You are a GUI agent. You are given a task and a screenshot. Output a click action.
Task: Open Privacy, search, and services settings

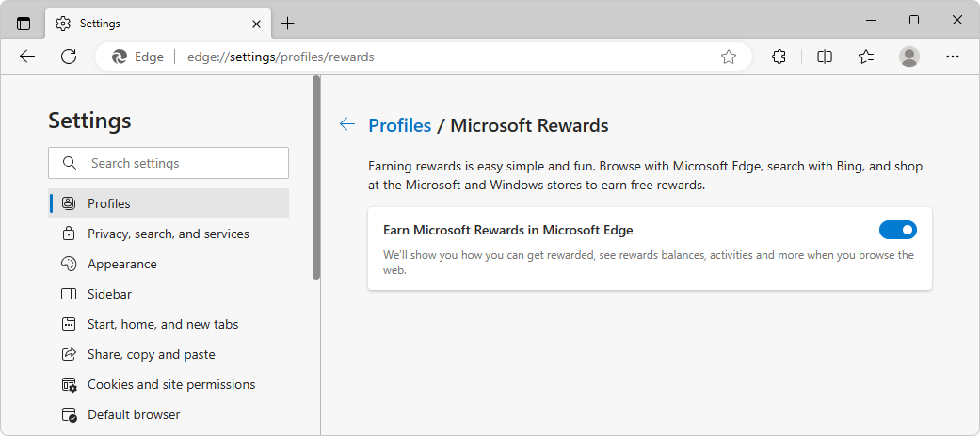coord(169,234)
